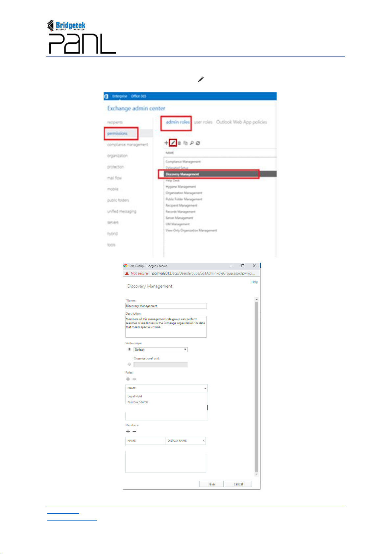Remove a member with the Members minus icon
The width and height of the screenshot is (392, 554).
(134, 432)
